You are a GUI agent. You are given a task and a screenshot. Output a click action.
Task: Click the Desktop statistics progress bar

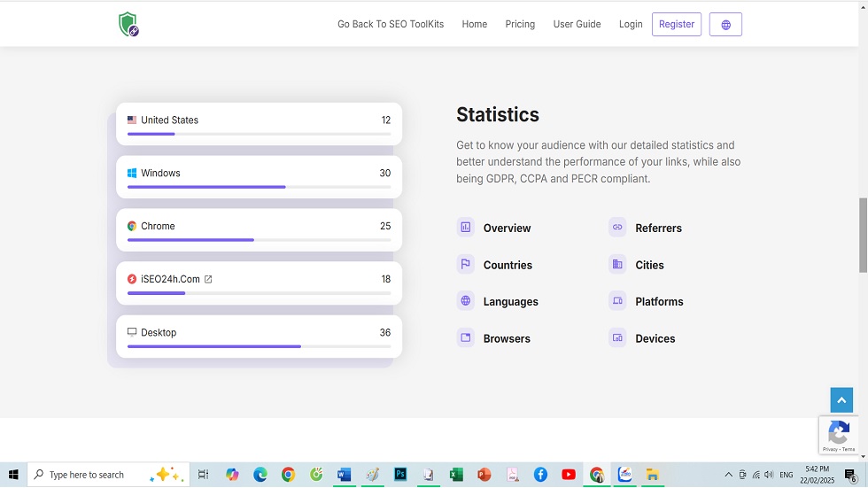(259, 346)
